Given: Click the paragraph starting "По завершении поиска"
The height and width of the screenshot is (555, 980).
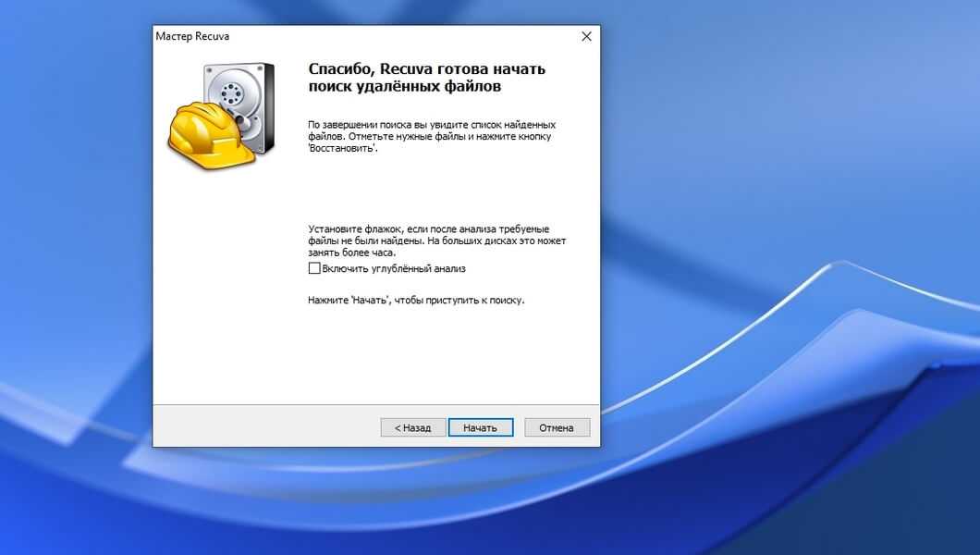Looking at the screenshot, I should [x=432, y=136].
